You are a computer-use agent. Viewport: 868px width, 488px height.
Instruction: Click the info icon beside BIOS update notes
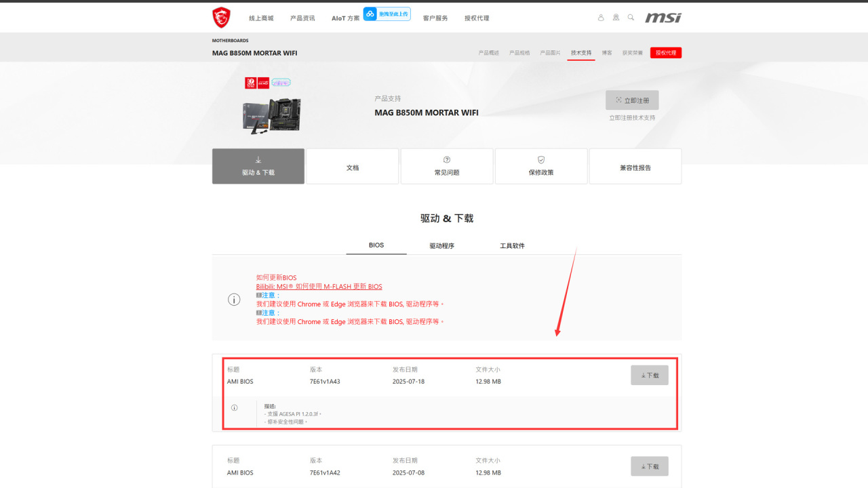(x=234, y=300)
